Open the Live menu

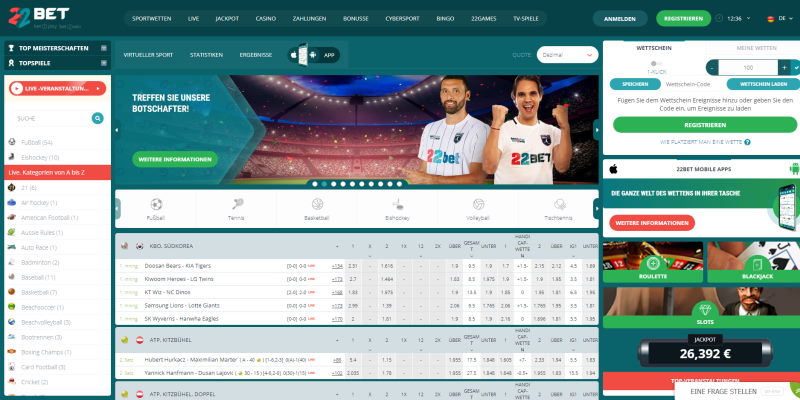pos(193,19)
